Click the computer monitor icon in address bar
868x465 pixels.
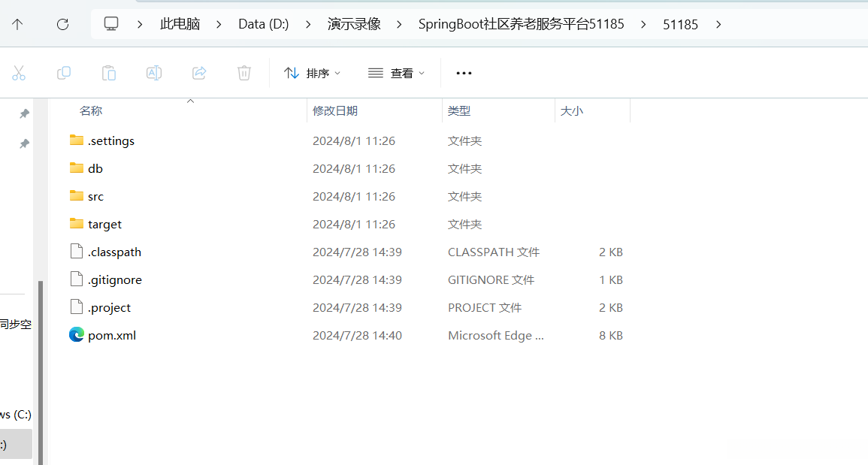click(x=111, y=24)
